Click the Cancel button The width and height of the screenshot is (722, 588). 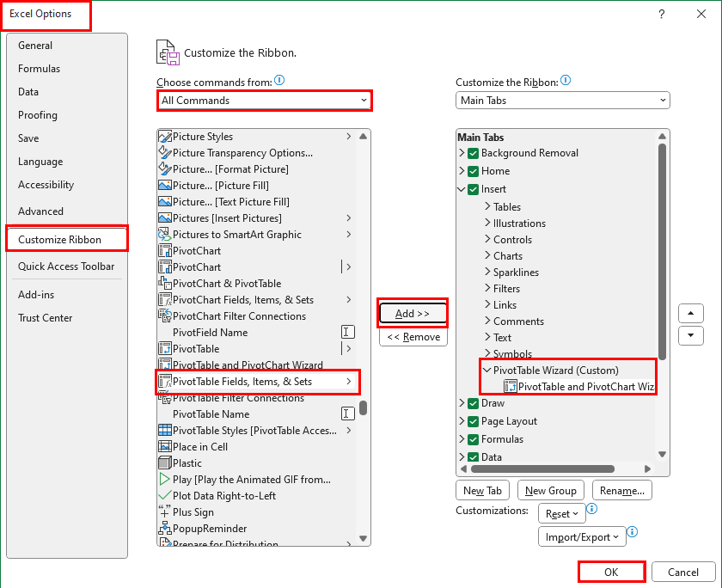point(683,573)
